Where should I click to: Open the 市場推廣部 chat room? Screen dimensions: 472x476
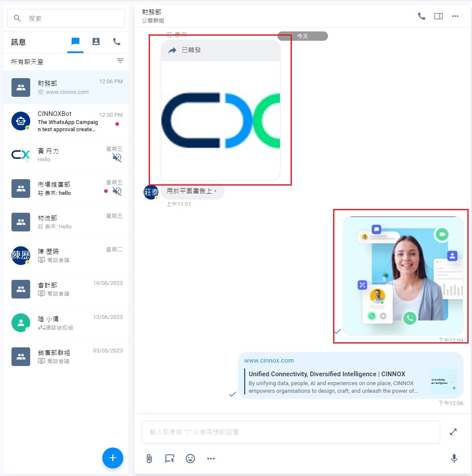click(66, 189)
